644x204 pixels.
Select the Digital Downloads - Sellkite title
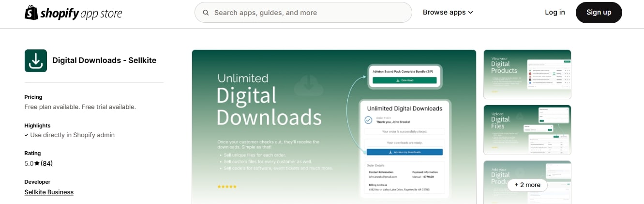click(x=104, y=61)
